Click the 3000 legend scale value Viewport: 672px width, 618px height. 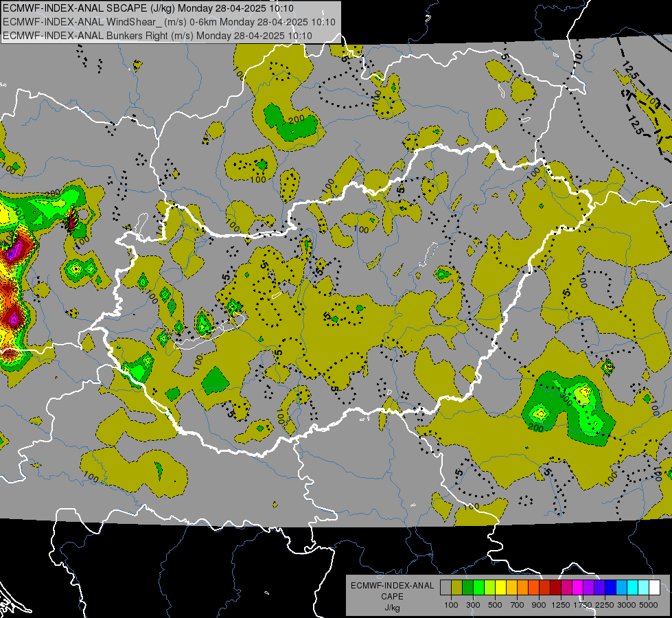pos(627,605)
